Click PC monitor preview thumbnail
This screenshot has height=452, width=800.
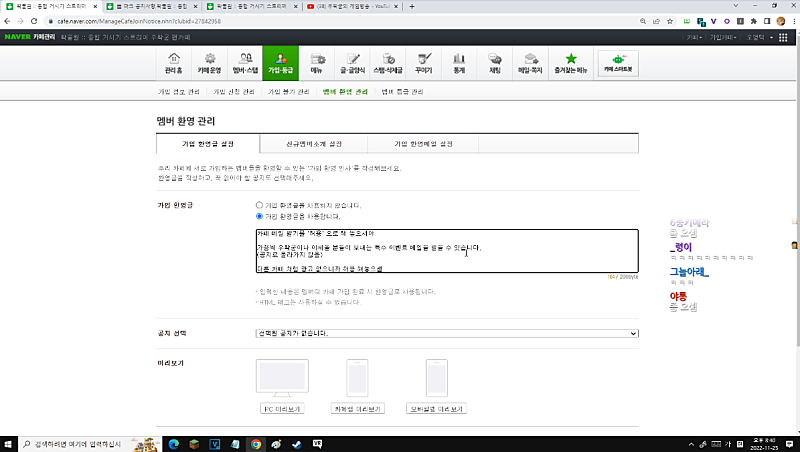282,378
